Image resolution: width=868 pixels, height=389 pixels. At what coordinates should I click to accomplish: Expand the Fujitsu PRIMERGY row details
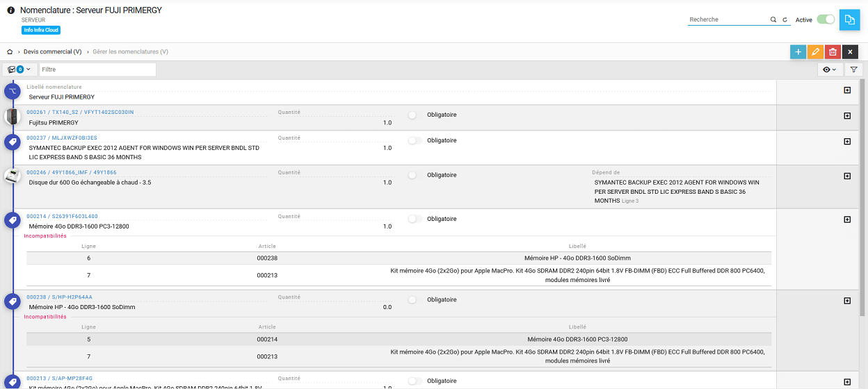pos(847,116)
